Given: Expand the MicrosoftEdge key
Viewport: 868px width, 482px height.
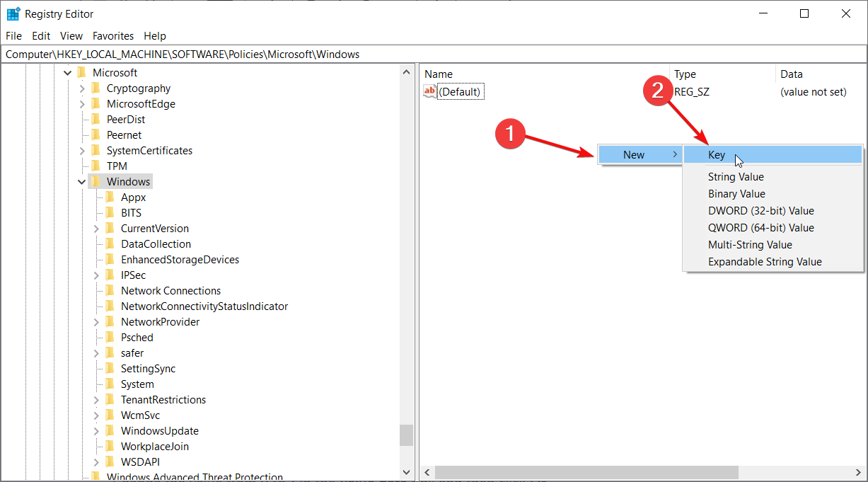Looking at the screenshot, I should point(82,104).
